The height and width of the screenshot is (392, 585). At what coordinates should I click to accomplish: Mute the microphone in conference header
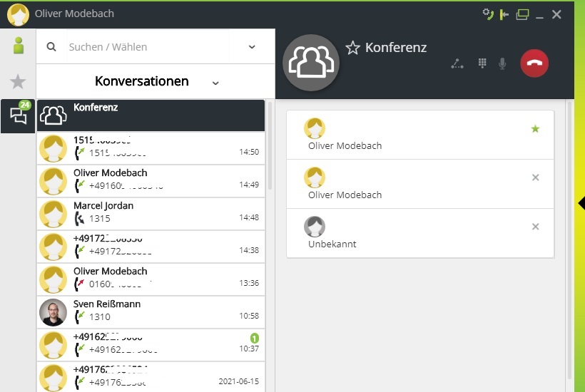[x=502, y=63]
